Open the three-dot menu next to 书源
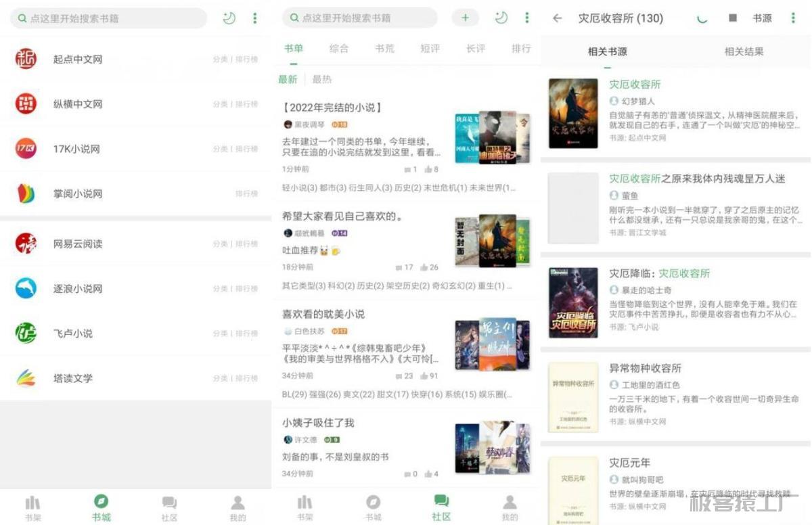 793,18
